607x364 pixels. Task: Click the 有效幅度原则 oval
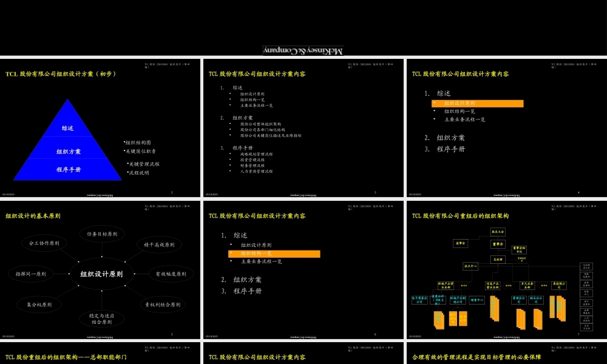point(171,274)
